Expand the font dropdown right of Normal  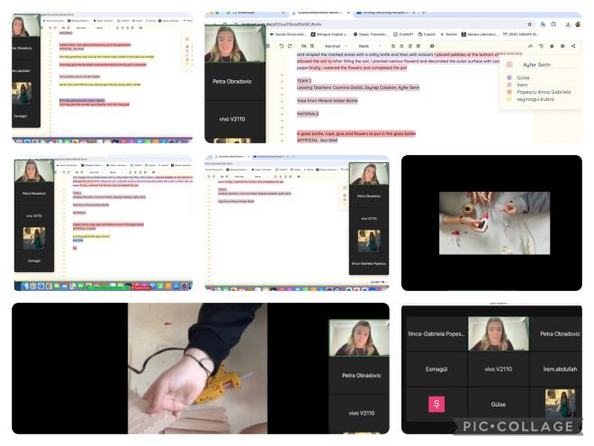click(369, 46)
